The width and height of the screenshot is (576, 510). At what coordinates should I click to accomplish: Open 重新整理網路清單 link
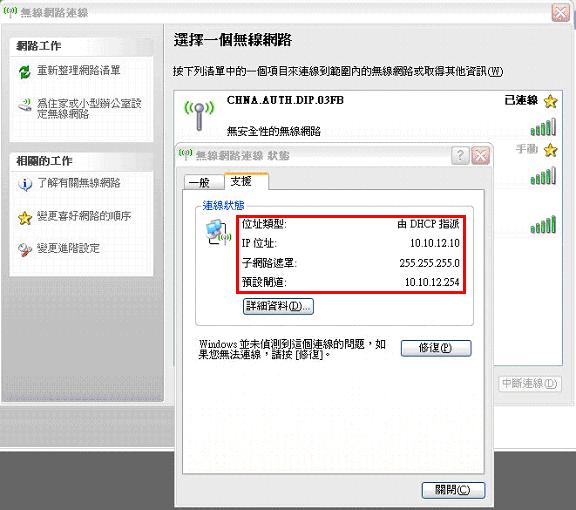pyautogui.click(x=79, y=70)
